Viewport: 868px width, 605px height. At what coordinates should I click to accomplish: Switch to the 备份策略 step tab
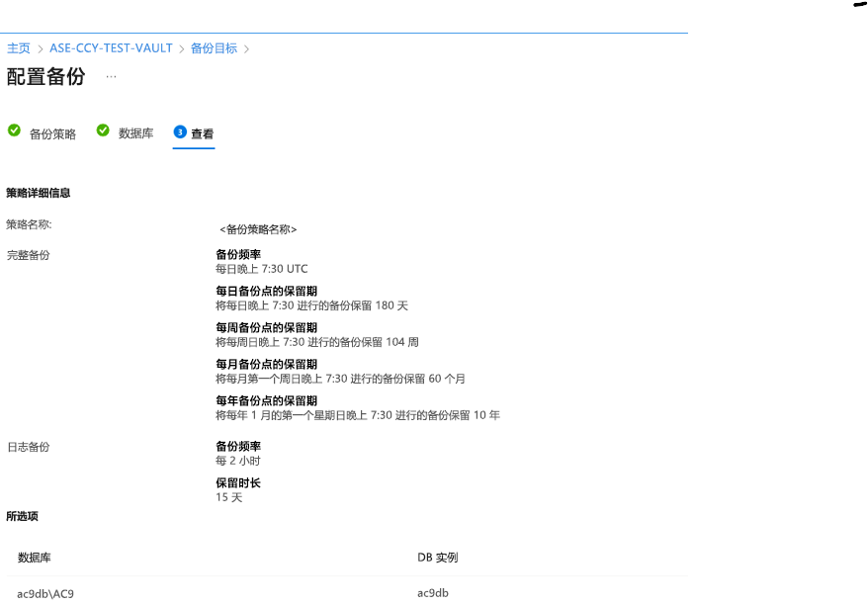click(x=52, y=134)
